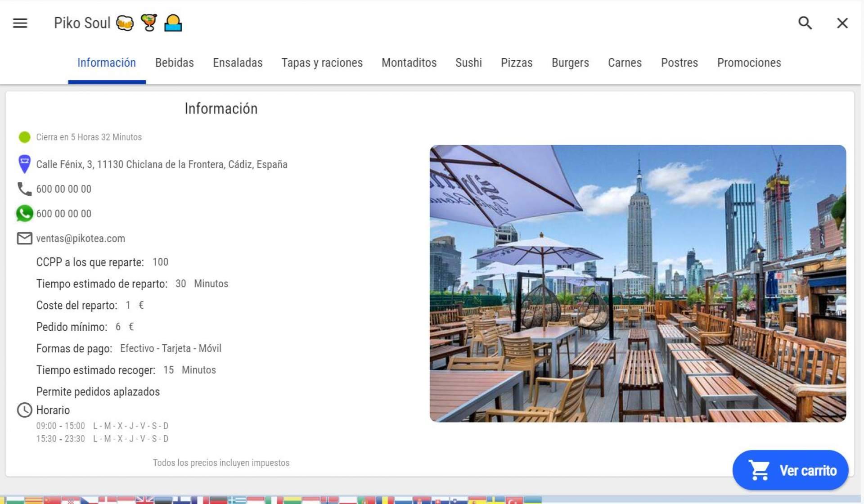Click the Horario clock icon
The image size is (864, 504).
point(24,410)
